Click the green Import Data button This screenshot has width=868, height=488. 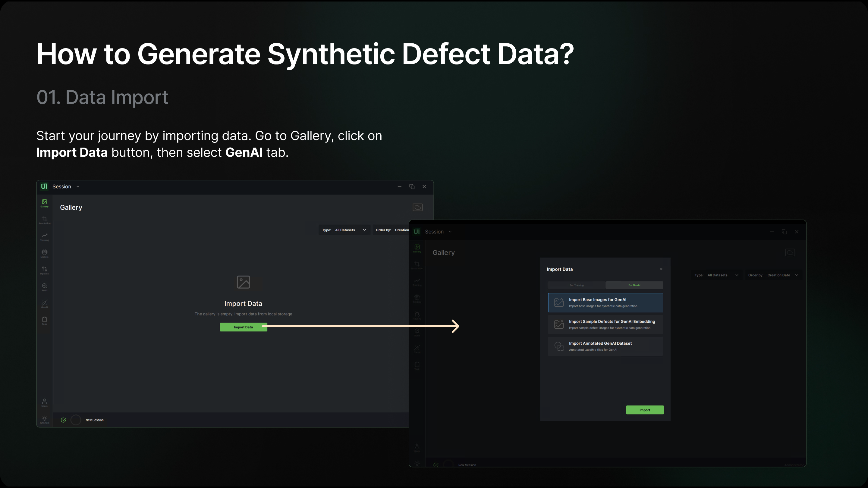tap(243, 327)
